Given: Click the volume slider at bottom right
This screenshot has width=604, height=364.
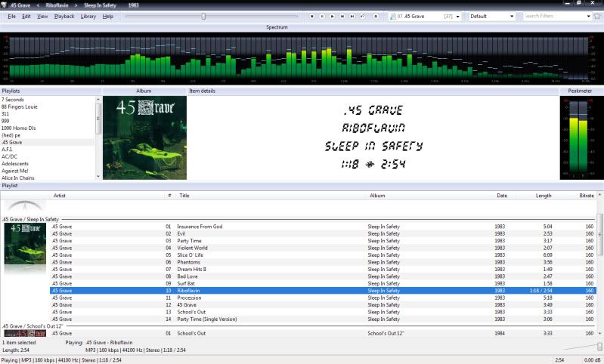Looking at the screenshot, I should pyautogui.click(x=599, y=347).
